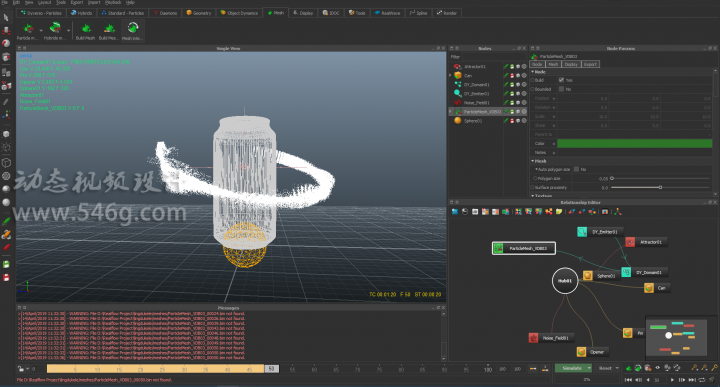Open the Reset button dropdown arrow
The height and width of the screenshot is (387, 720).
[617, 368]
